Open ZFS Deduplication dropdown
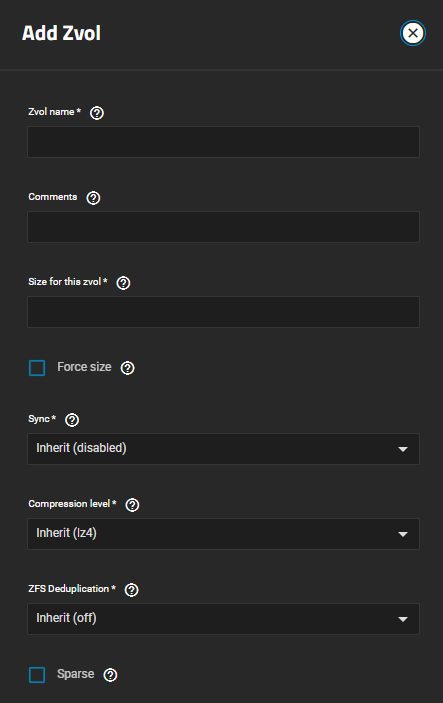 (x=223, y=619)
